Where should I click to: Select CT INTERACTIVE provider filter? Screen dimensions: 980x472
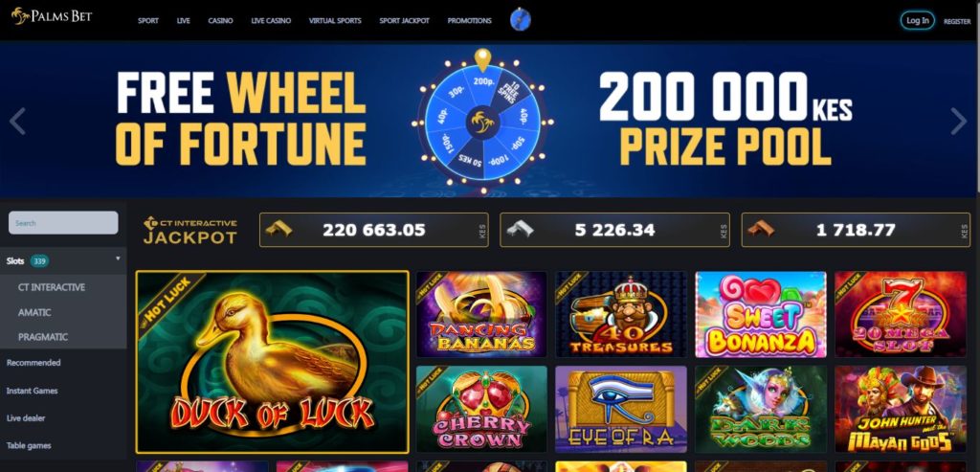point(52,287)
